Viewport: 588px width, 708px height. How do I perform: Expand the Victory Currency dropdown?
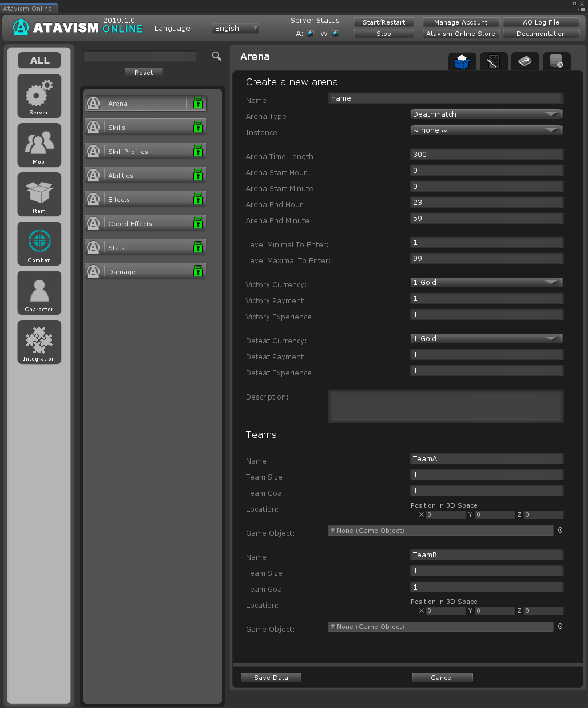click(486, 283)
